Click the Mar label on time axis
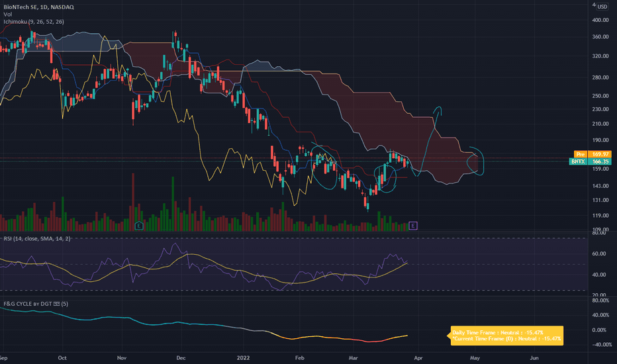The height and width of the screenshot is (364, 617). pyautogui.click(x=354, y=357)
